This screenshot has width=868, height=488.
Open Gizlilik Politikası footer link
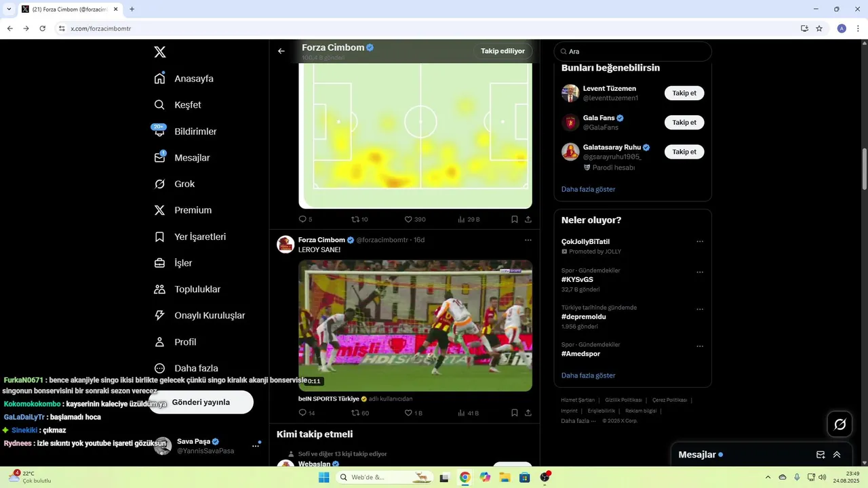[x=623, y=400]
